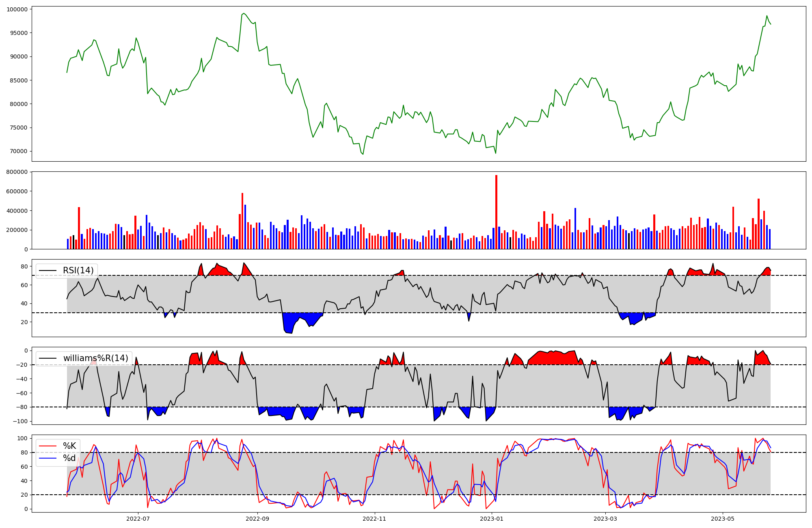Click the 2023-05 date axis label
The height and width of the screenshot is (528, 812).
[723, 519]
